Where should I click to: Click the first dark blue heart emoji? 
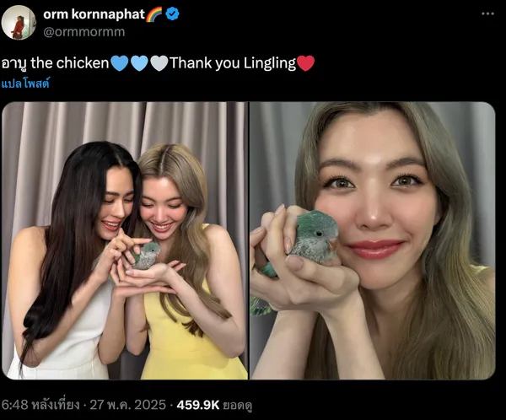(120, 63)
